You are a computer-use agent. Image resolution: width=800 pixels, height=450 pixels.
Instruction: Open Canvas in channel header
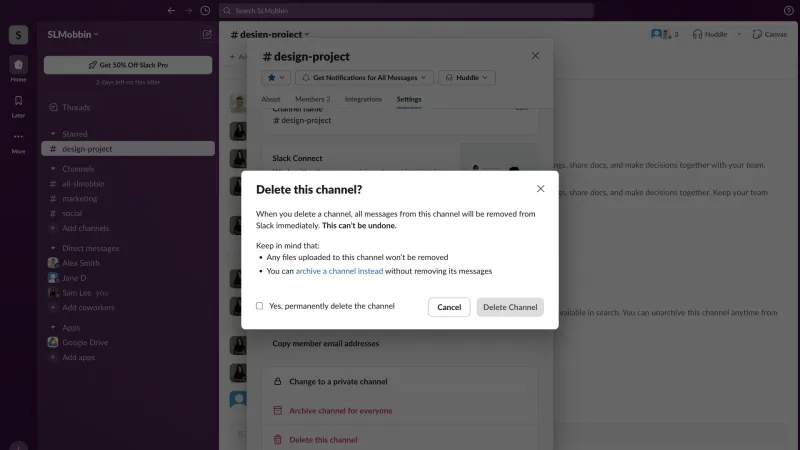[769, 34]
